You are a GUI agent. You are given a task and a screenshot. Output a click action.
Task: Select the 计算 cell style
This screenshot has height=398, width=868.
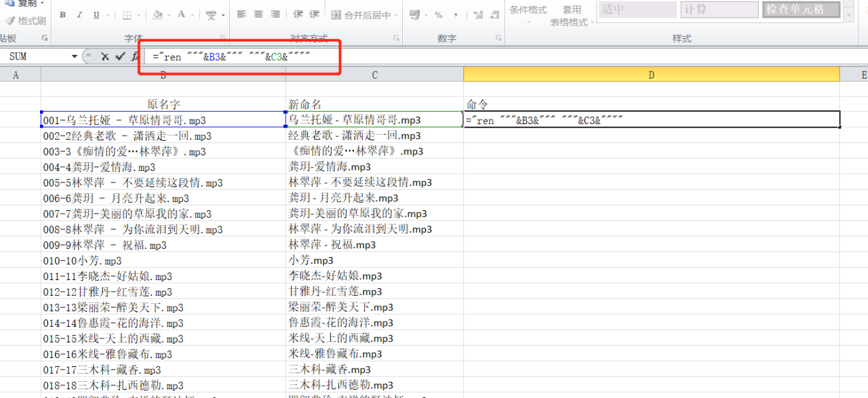(719, 9)
